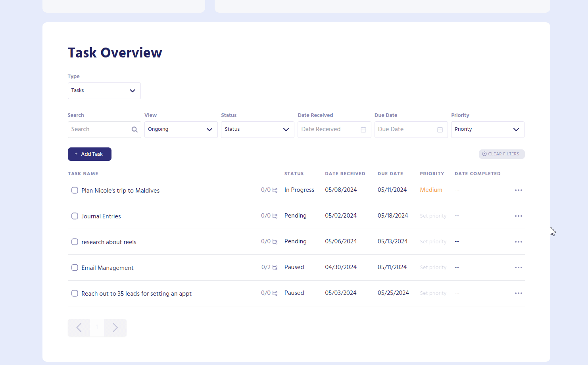Viewport: 588px width, 365px height.
Task: Click subtask icon for Email Management
Action: click(275, 268)
